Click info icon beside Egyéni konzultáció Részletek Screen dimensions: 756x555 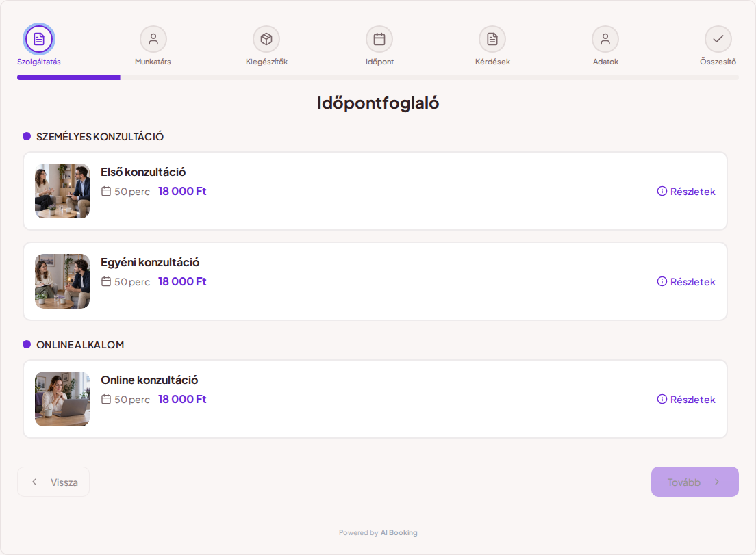coord(662,281)
